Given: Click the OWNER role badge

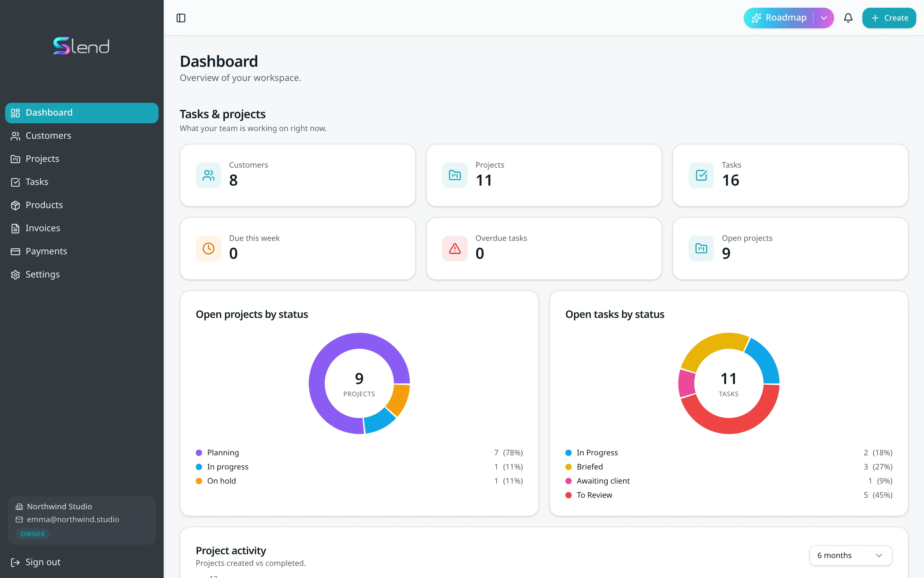Looking at the screenshot, I should pos(32,534).
